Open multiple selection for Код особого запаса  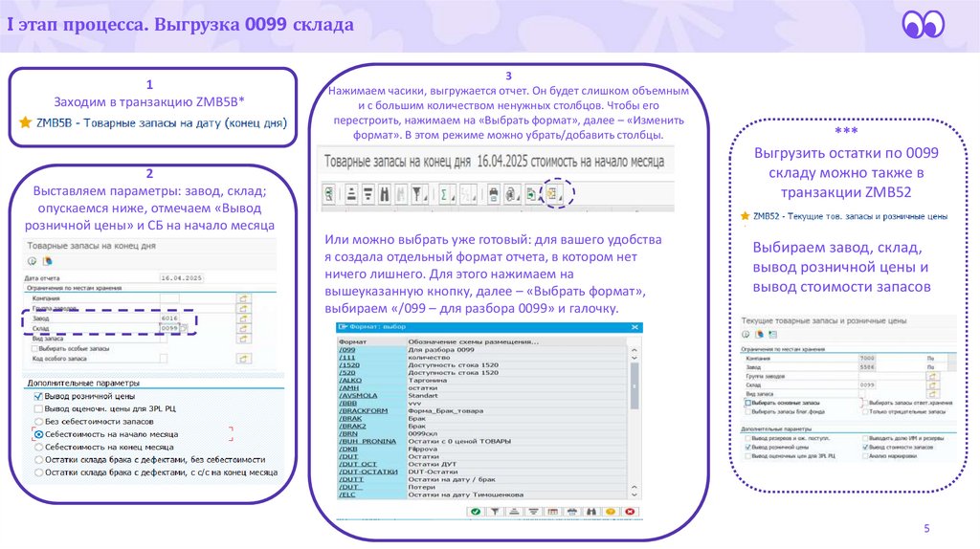click(243, 359)
